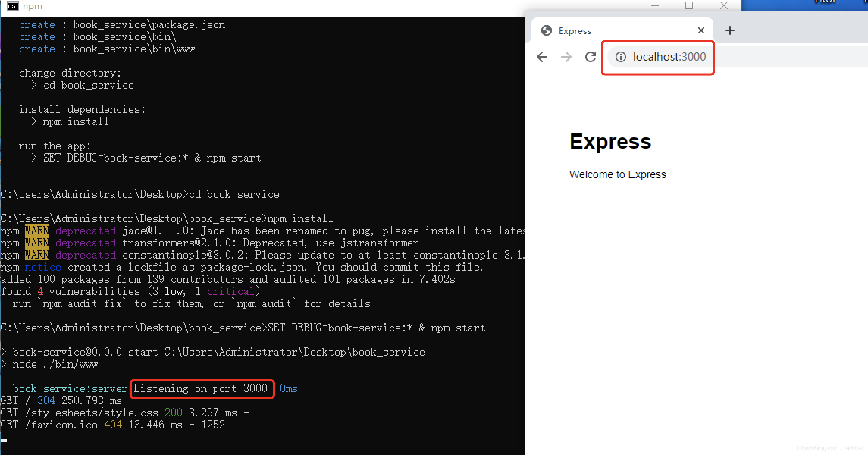Screen dimensions: 868x455
Task: Close the npm terminal window
Action: [x=724, y=6]
